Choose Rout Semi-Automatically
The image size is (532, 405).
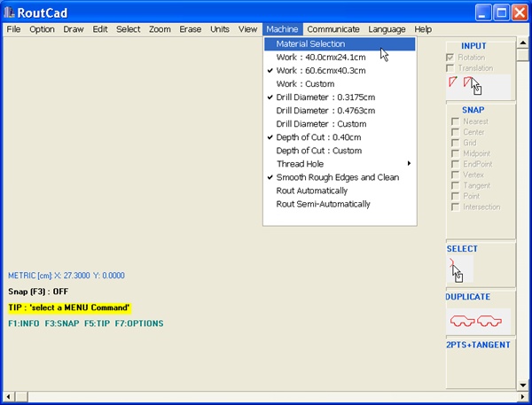coord(340,204)
